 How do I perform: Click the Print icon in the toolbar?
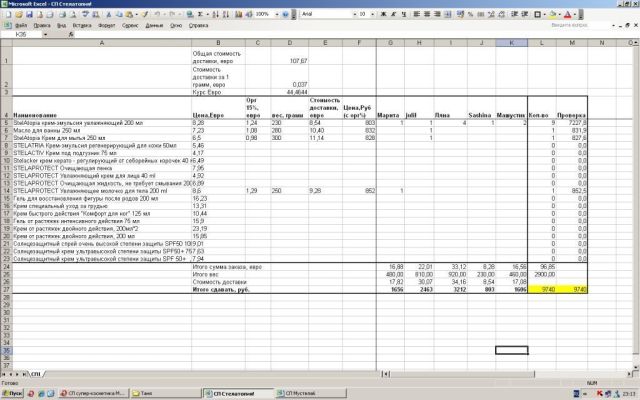click(62, 14)
